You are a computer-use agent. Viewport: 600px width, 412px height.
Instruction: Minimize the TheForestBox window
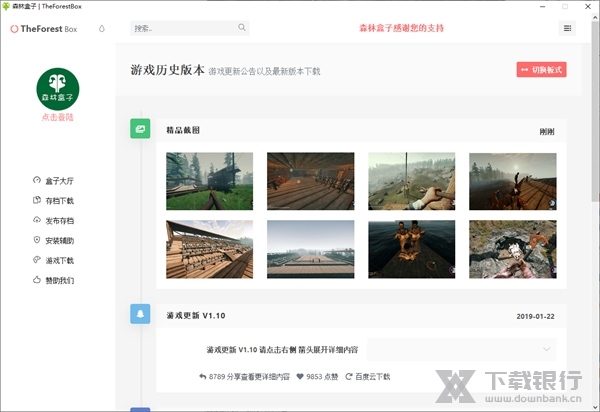543,7
